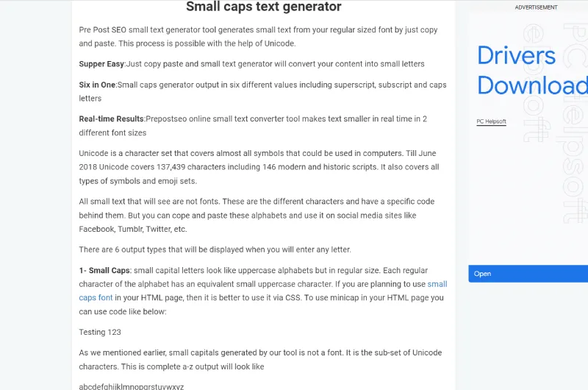Click the blue Open ad button

click(x=528, y=274)
